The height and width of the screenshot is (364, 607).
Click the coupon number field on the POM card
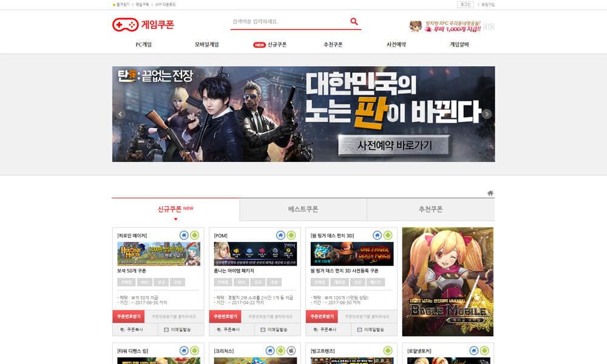point(271,317)
